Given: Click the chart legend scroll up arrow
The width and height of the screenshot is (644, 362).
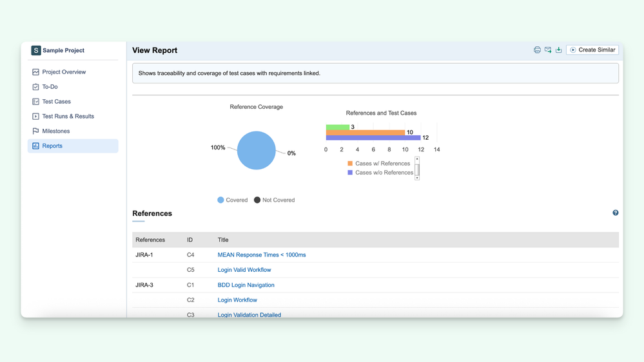Looking at the screenshot, I should 417,159.
